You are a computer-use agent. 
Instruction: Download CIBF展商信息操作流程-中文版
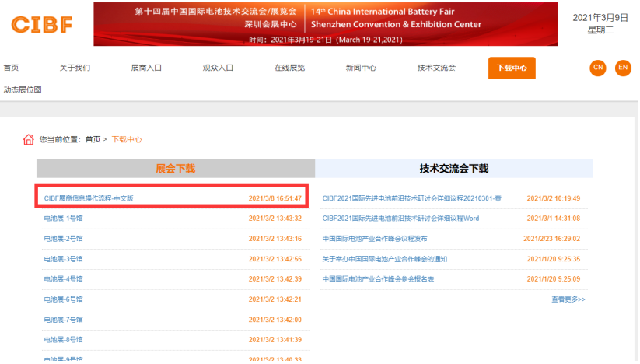coord(89,198)
